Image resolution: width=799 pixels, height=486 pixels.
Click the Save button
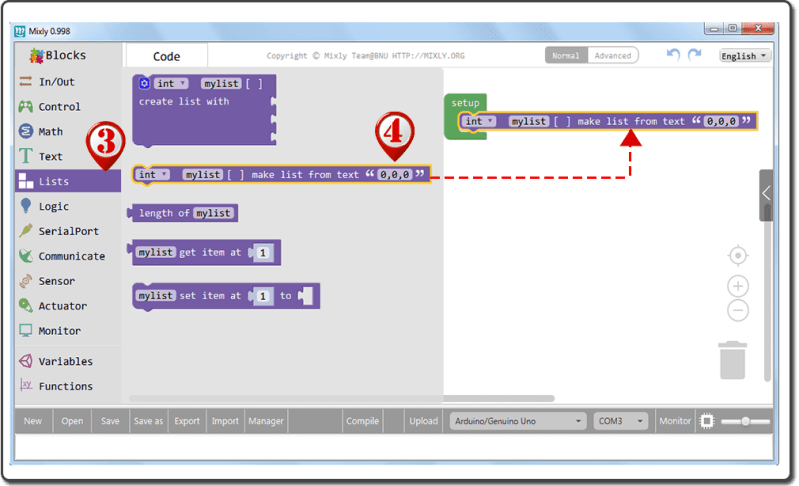(110, 421)
